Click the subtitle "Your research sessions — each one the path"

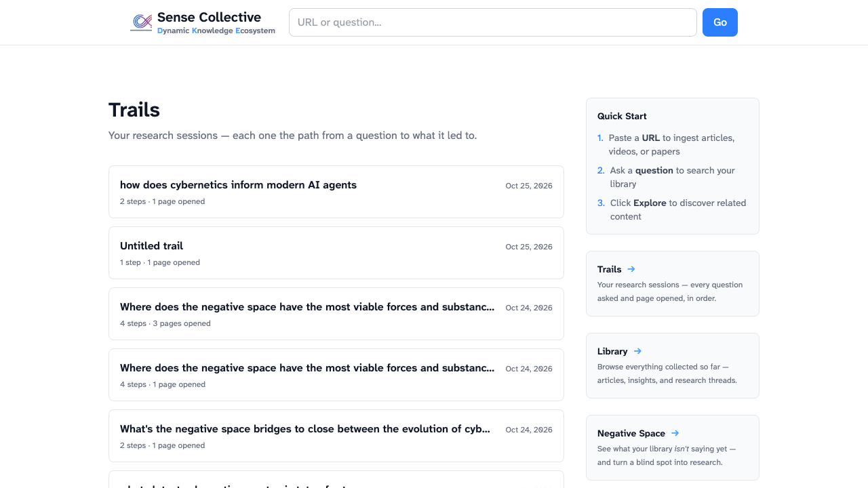[x=293, y=136]
